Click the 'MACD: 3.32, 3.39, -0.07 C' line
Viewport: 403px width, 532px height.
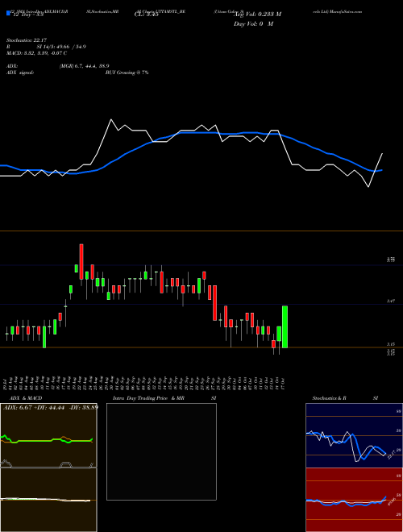36,53
